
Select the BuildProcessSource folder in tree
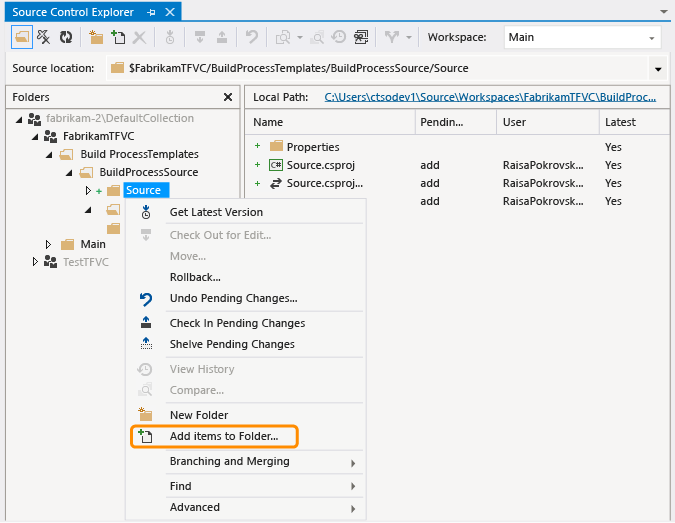(x=149, y=172)
